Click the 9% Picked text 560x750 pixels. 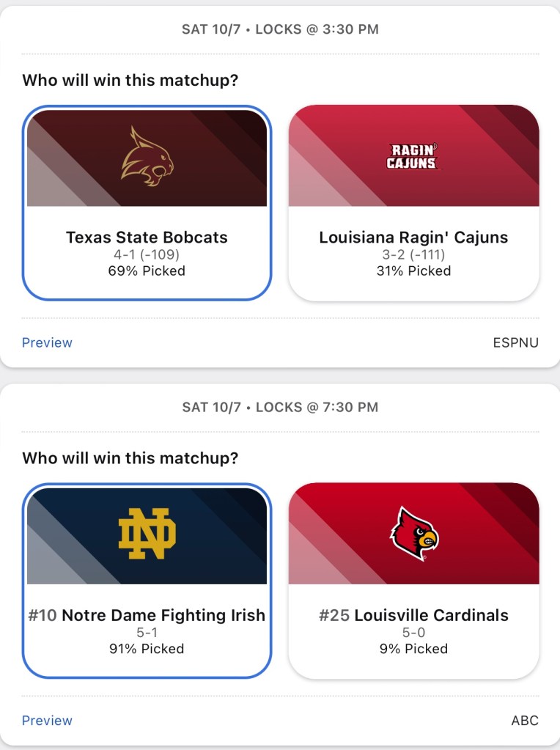pyautogui.click(x=413, y=649)
